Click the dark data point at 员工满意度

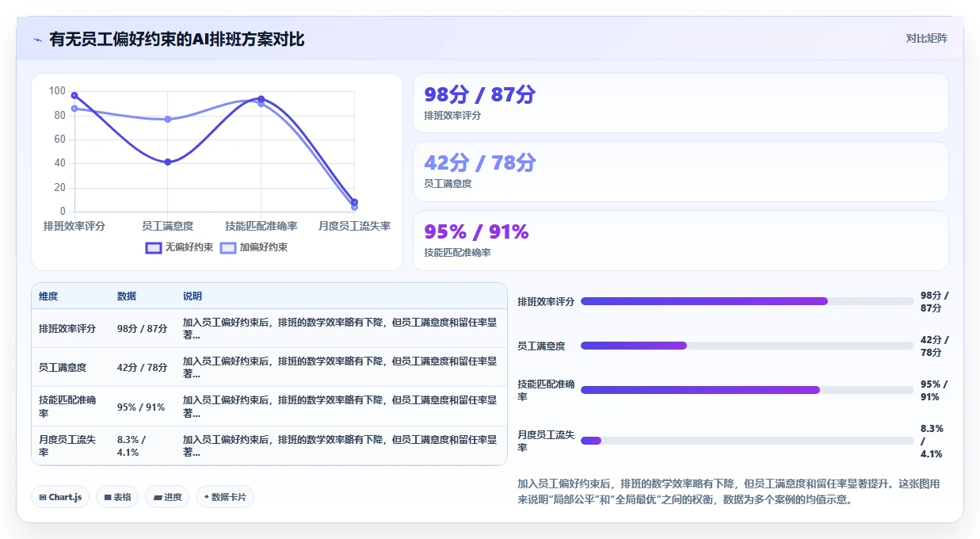click(168, 162)
